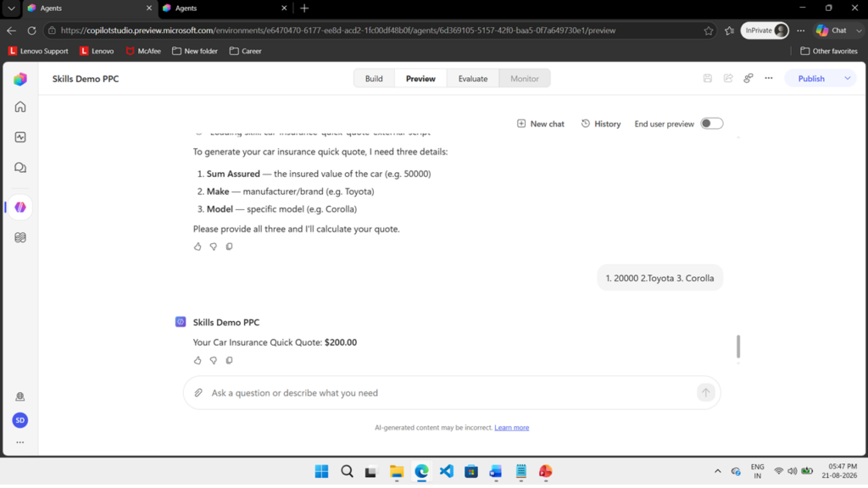Expand the Publish dropdown arrow
The image size is (868, 488).
coord(848,79)
